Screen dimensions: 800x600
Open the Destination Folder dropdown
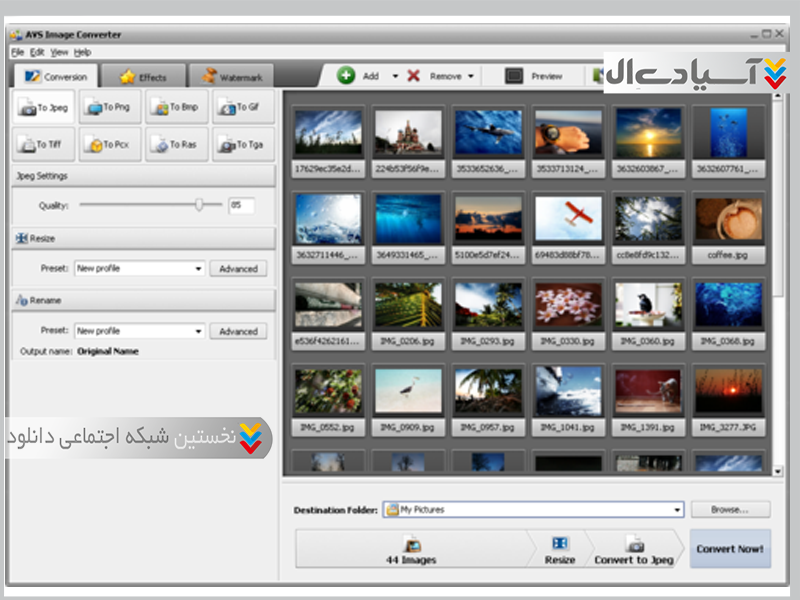click(677, 510)
